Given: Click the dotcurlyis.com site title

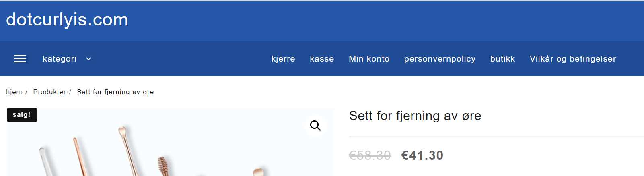Looking at the screenshot, I should 67,19.
